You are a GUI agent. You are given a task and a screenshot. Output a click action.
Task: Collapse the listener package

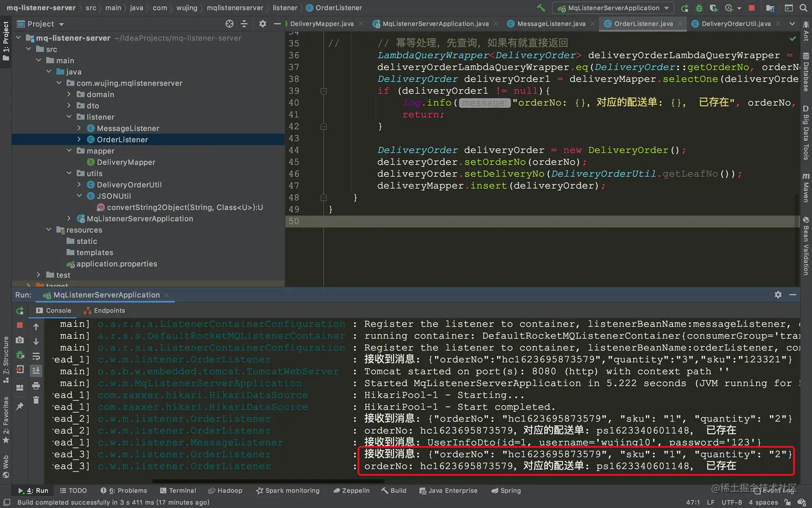[69, 117]
